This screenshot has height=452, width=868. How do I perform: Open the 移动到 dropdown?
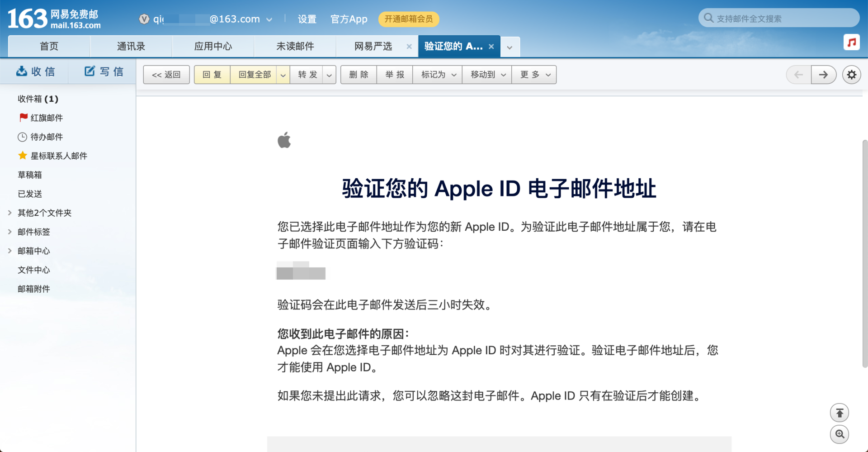coord(487,75)
